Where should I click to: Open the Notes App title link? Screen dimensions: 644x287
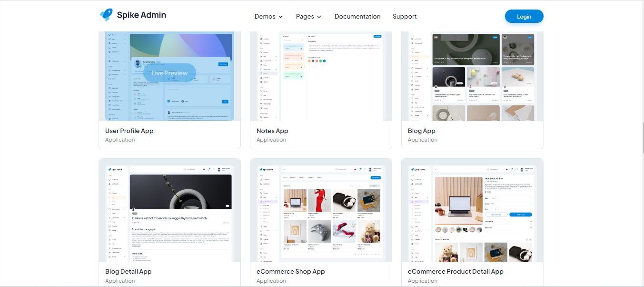272,131
